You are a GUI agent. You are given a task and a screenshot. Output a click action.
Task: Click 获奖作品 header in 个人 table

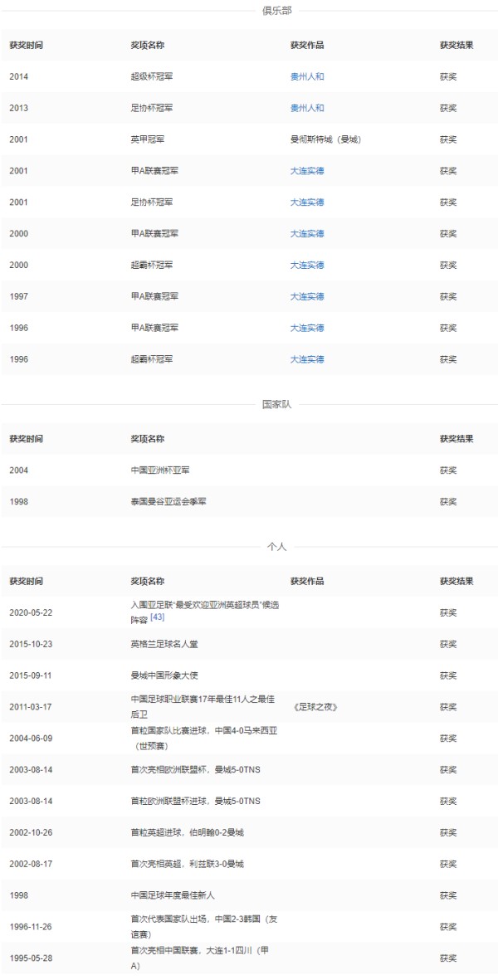[307, 581]
